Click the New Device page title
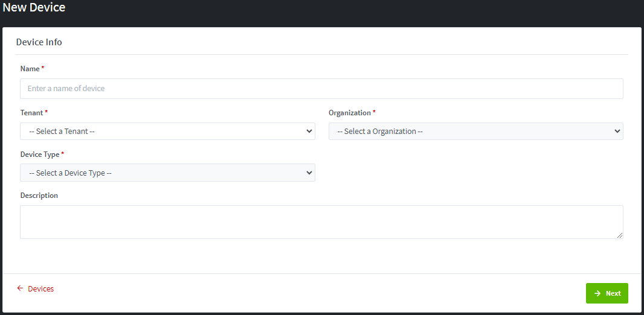This screenshot has height=315, width=644. click(34, 8)
